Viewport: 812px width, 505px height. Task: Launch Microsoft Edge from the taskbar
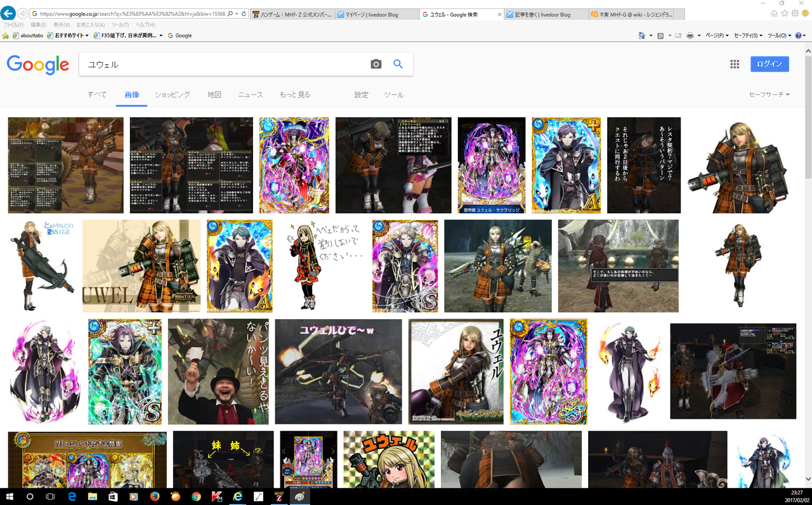click(x=72, y=496)
